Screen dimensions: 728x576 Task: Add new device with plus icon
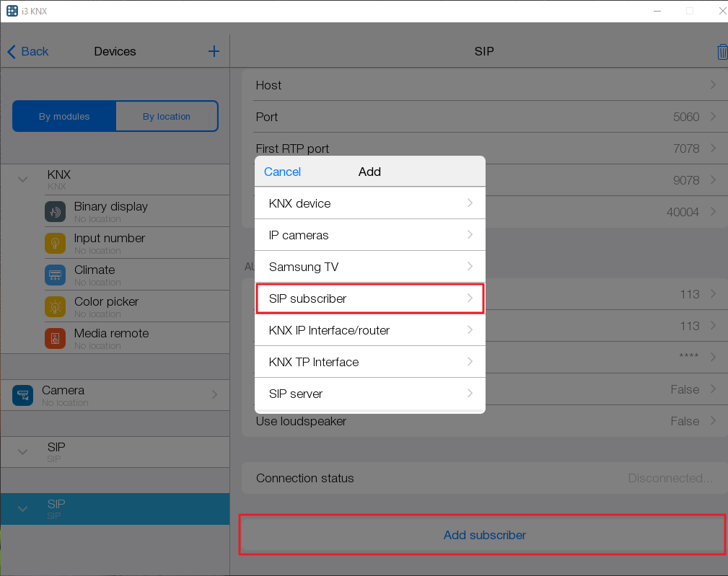tap(214, 51)
